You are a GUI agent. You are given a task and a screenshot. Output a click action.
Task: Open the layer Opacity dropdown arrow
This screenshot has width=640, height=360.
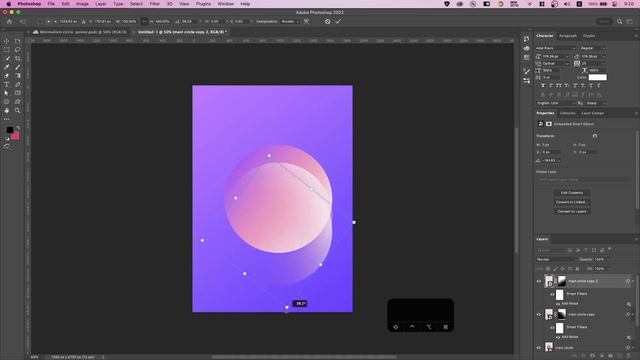(x=608, y=260)
